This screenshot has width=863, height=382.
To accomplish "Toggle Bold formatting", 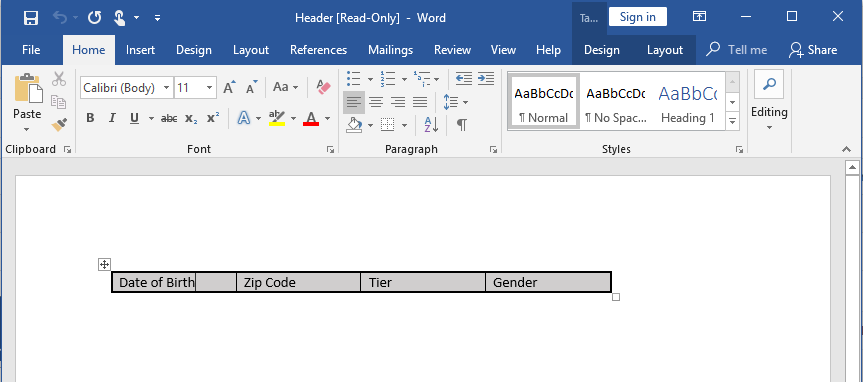I will pyautogui.click(x=90, y=118).
